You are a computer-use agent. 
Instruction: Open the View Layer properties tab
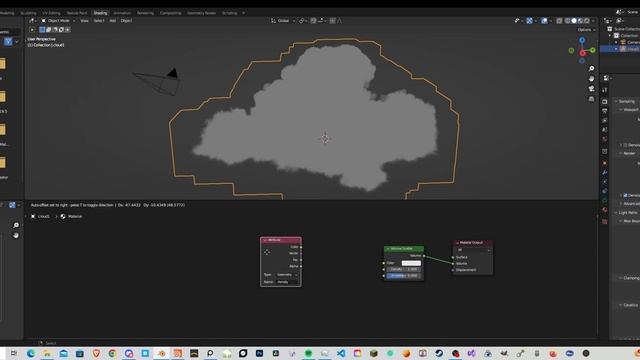tap(604, 120)
